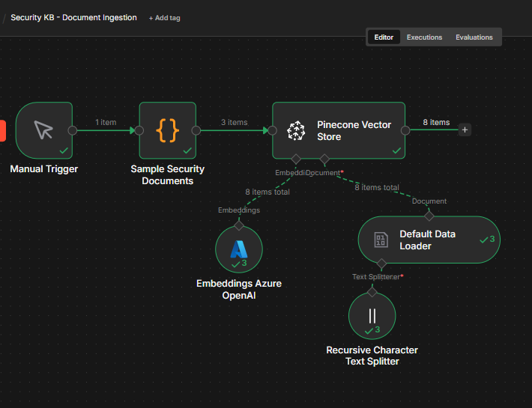Click Sample Security Documents output connector
532x408 pixels.
196,130
